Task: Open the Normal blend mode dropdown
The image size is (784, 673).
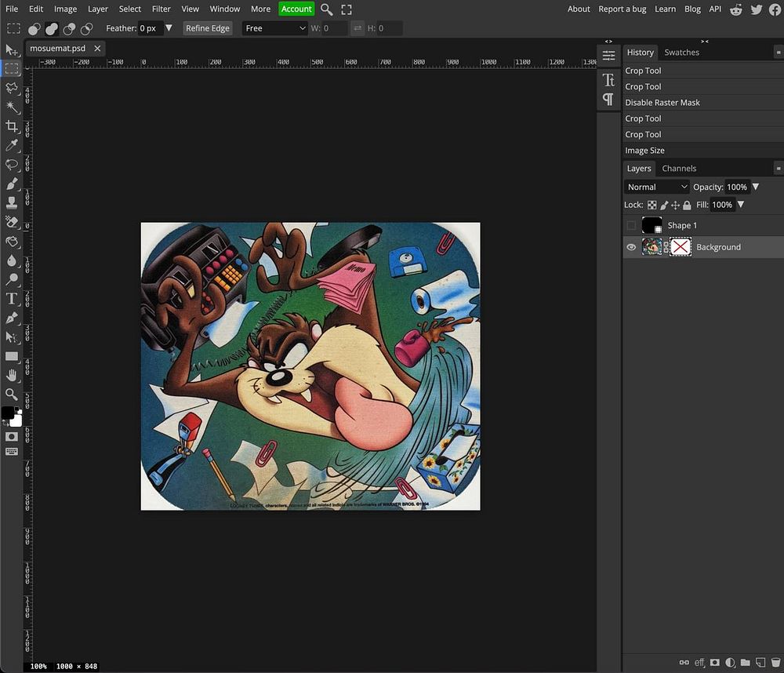Action: [657, 187]
